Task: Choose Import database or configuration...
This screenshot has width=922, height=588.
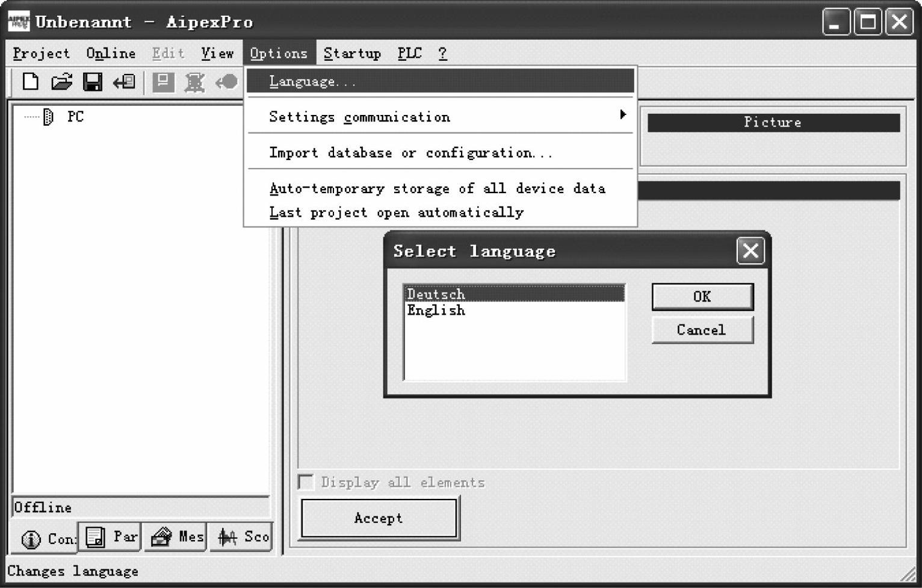Action: (440, 153)
